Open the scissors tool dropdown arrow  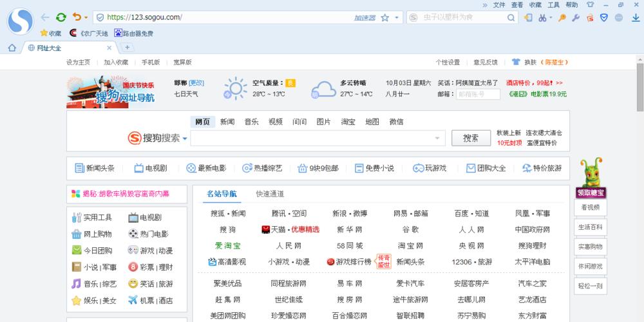coord(551,17)
